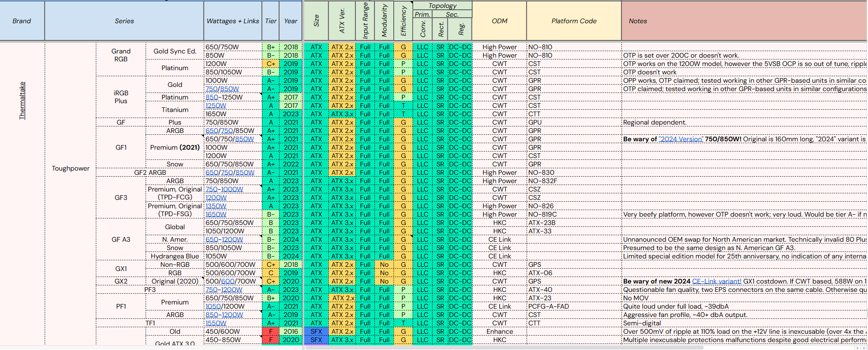Select the rotated Conv. header
The height and width of the screenshot is (350, 868).
point(422,29)
